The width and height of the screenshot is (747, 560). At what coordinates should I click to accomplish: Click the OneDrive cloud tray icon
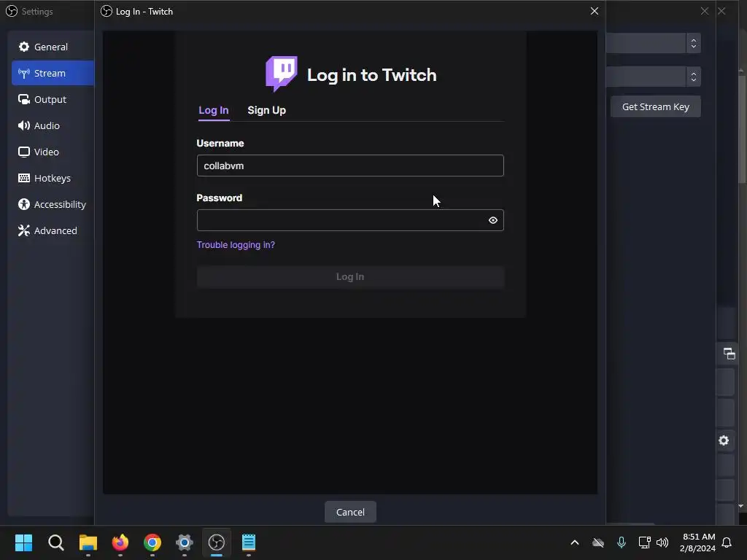click(x=598, y=542)
